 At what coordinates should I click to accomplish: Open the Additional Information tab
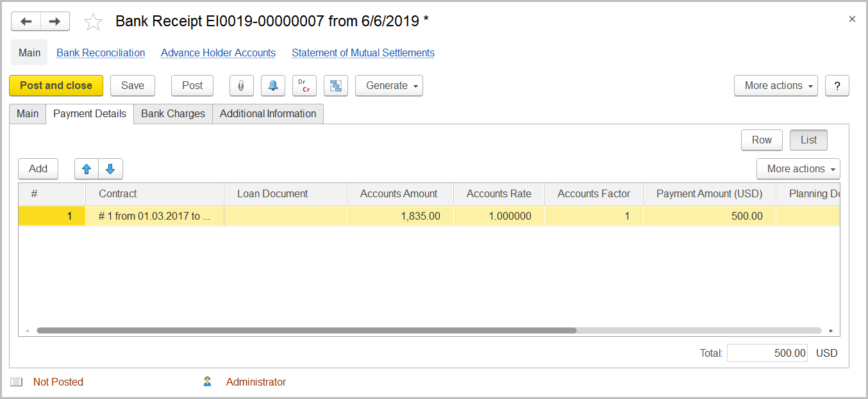coord(268,114)
